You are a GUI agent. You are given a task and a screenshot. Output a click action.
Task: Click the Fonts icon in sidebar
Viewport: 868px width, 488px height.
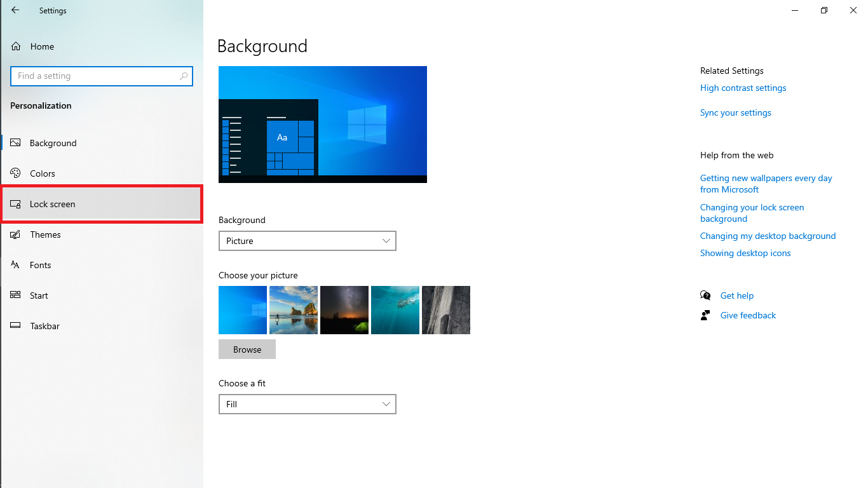pyautogui.click(x=16, y=265)
